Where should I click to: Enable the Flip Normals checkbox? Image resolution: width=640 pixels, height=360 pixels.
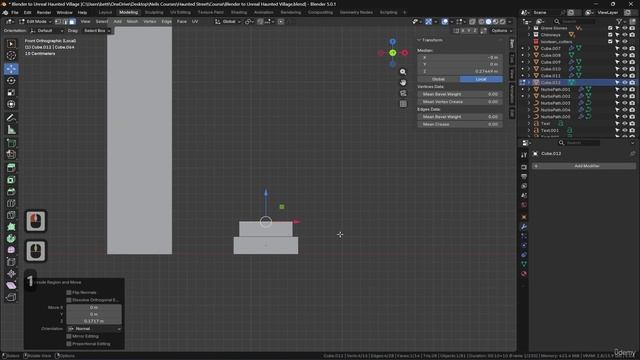pos(69,293)
